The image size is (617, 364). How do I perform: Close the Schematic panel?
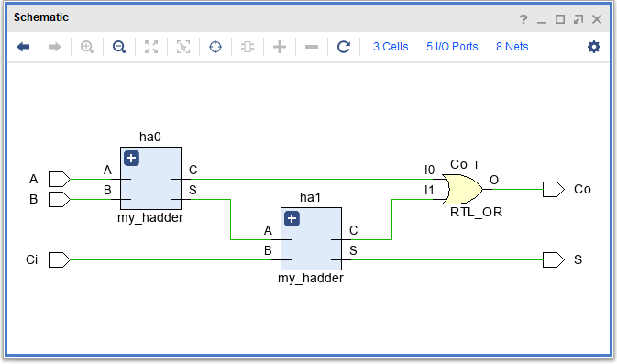(597, 19)
